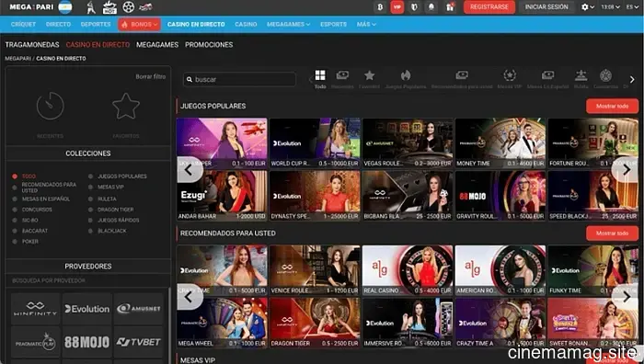The height and width of the screenshot is (364, 644).
Task: Open the Money Time game thumbnail
Action: [500, 143]
